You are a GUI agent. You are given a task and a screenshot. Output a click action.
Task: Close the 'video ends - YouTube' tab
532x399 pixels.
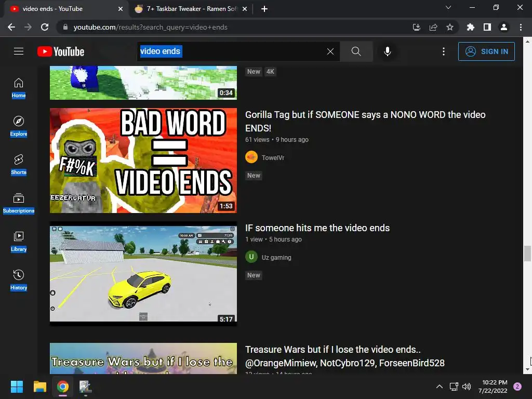tap(121, 9)
